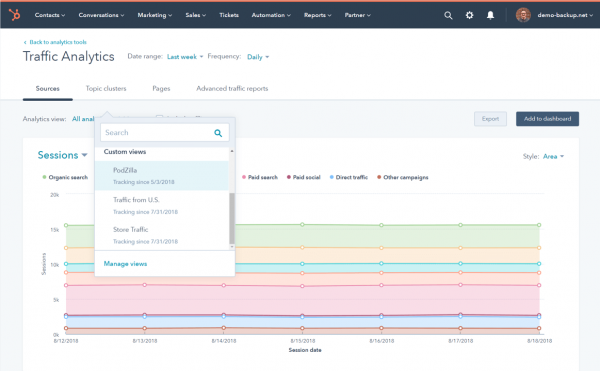Select Traffic from U.S. custom view

(x=162, y=205)
